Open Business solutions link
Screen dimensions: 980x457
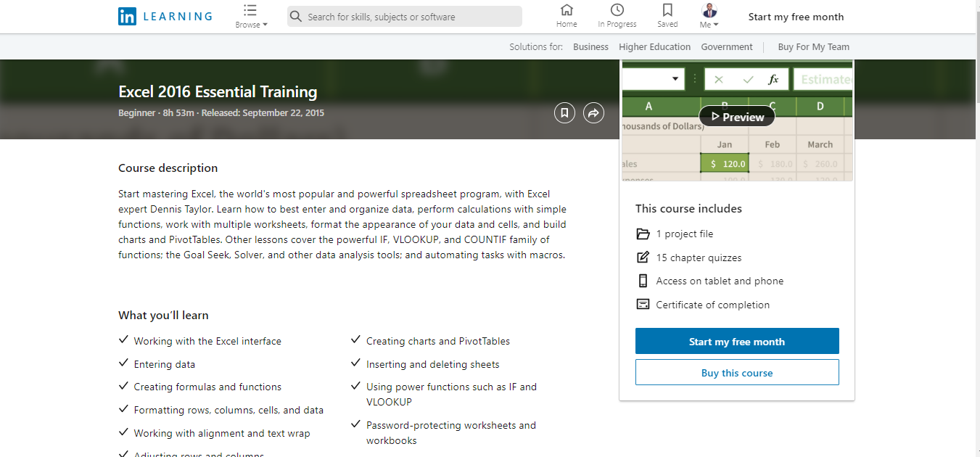pos(590,47)
